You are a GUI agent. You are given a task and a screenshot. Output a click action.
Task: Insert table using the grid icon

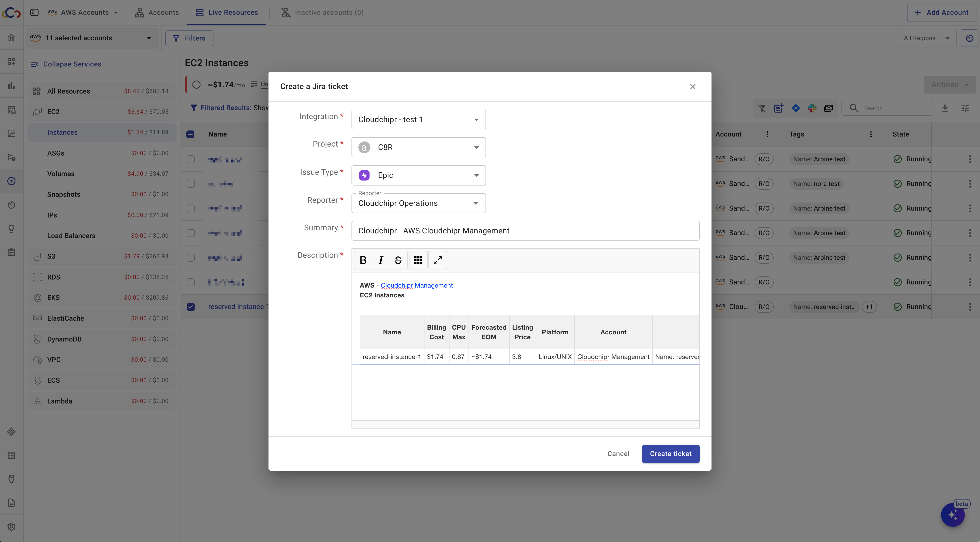(418, 260)
